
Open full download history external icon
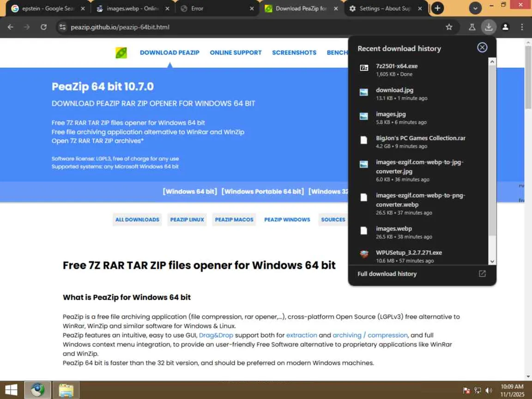coord(482,274)
